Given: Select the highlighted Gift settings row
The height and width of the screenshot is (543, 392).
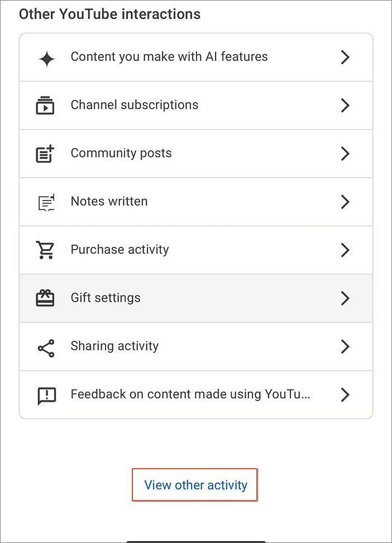Looking at the screenshot, I should click(195, 298).
